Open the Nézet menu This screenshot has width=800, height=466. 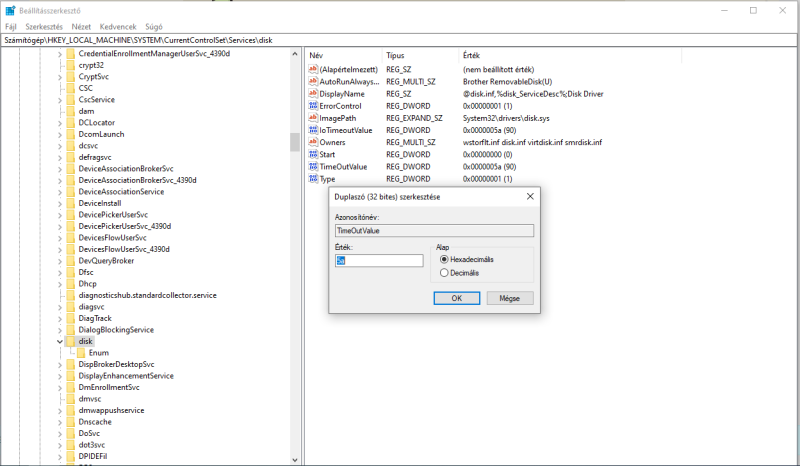click(x=81, y=27)
